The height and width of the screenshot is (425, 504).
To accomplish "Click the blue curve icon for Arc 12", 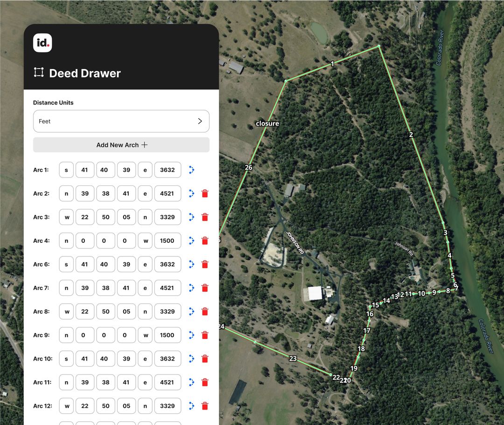I will [x=191, y=406].
